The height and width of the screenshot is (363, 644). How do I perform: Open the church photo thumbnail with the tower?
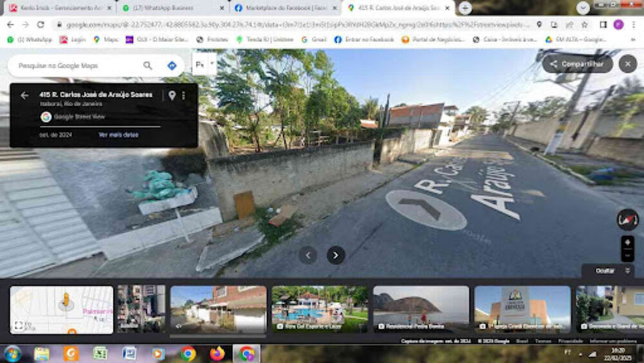click(x=522, y=309)
